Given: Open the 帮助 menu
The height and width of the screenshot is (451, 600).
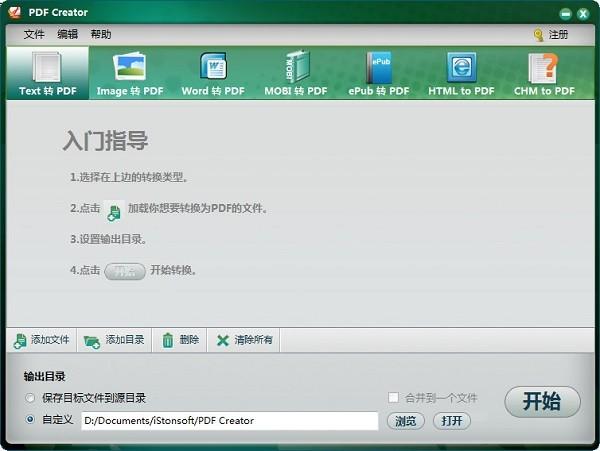Looking at the screenshot, I should [101, 34].
